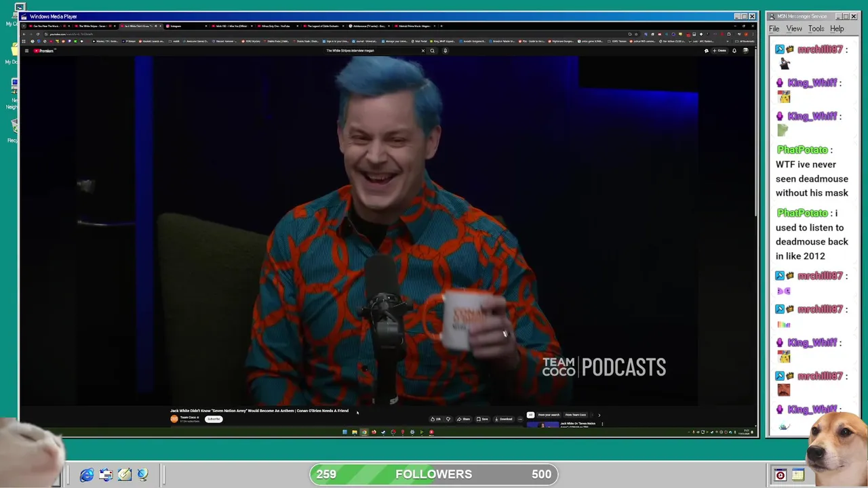The height and width of the screenshot is (488, 868).
Task: Click Save button under video
Action: 482,419
